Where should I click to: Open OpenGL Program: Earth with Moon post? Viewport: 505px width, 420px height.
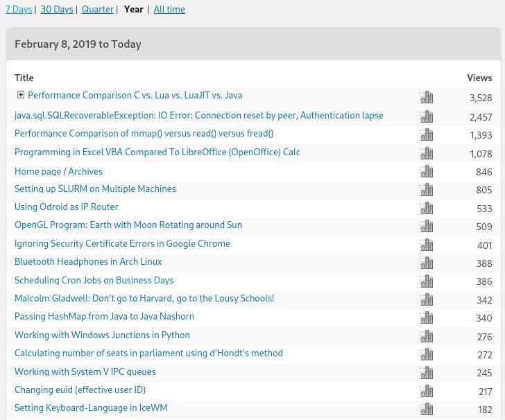(x=128, y=225)
